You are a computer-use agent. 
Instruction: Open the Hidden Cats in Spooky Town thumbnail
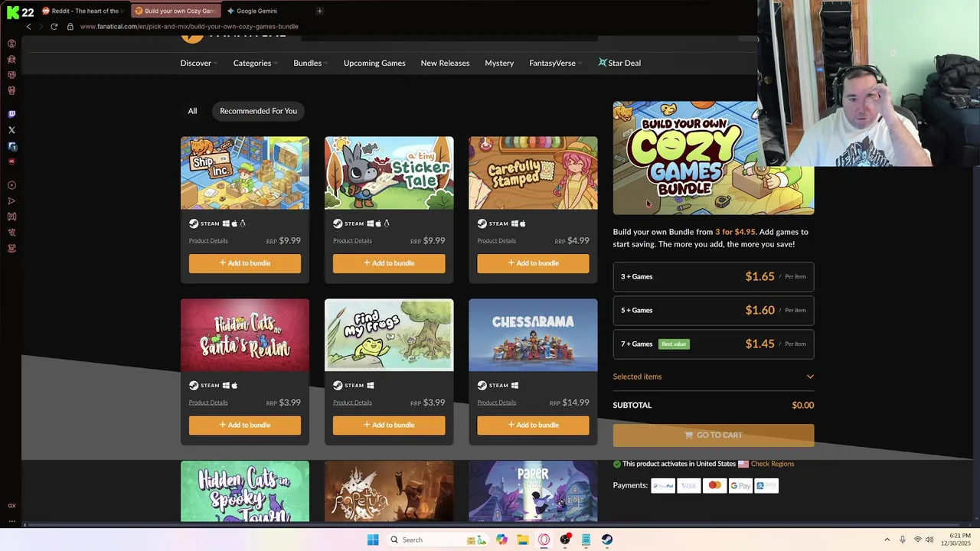click(x=245, y=491)
